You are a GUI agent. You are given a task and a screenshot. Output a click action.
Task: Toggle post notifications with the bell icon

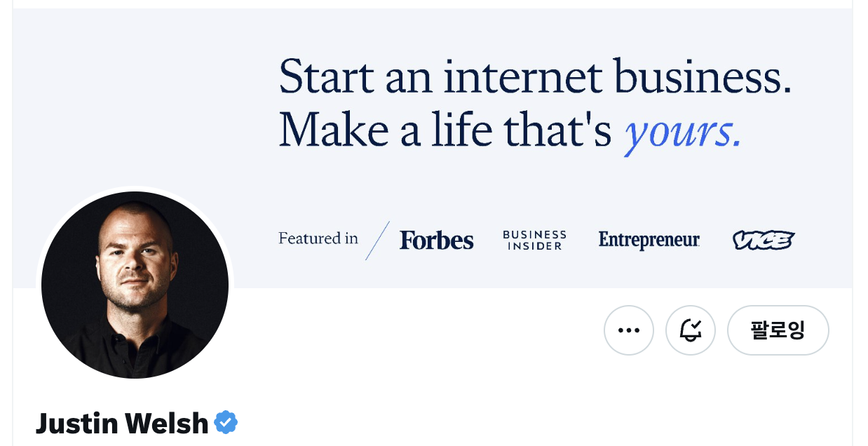coord(691,330)
